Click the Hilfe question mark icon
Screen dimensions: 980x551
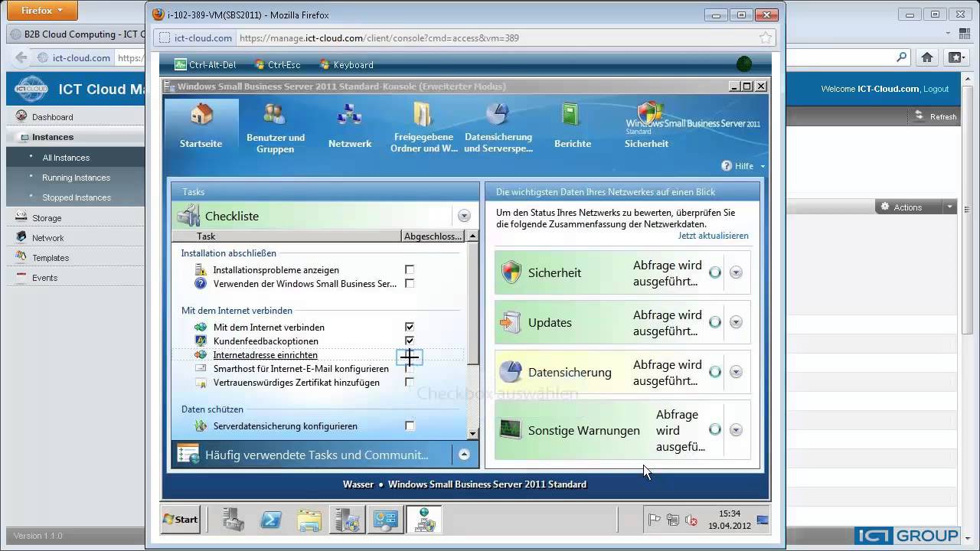point(727,166)
